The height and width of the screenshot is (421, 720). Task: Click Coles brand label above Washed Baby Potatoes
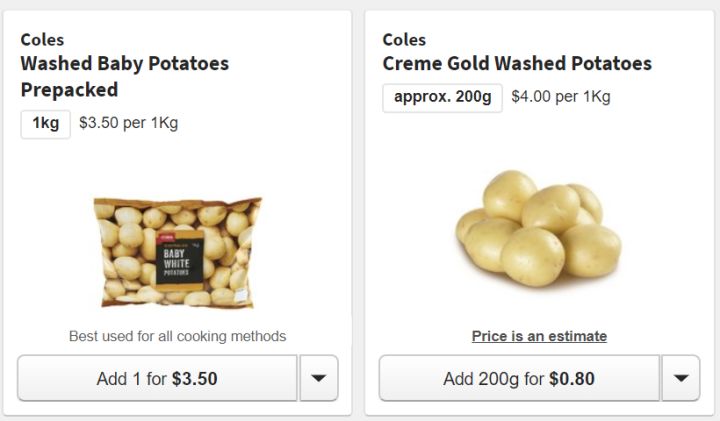click(42, 40)
